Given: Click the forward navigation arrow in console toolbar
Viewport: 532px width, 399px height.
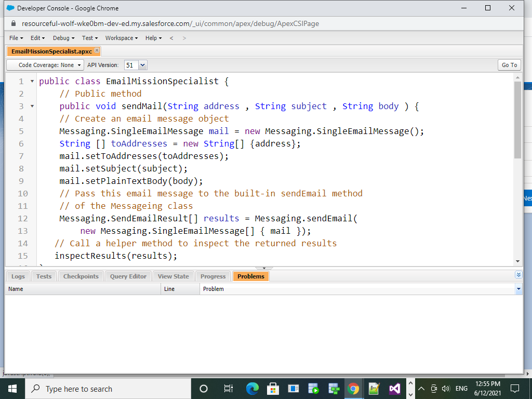Looking at the screenshot, I should 184,37.
